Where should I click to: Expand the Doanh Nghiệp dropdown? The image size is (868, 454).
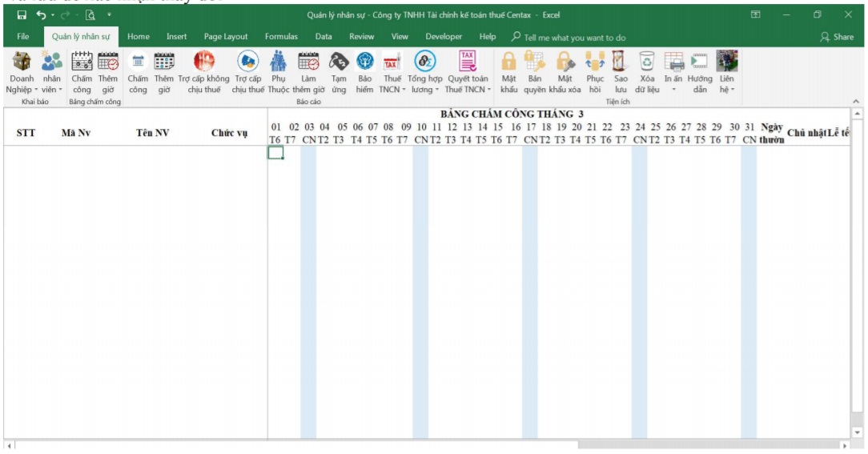click(x=20, y=90)
